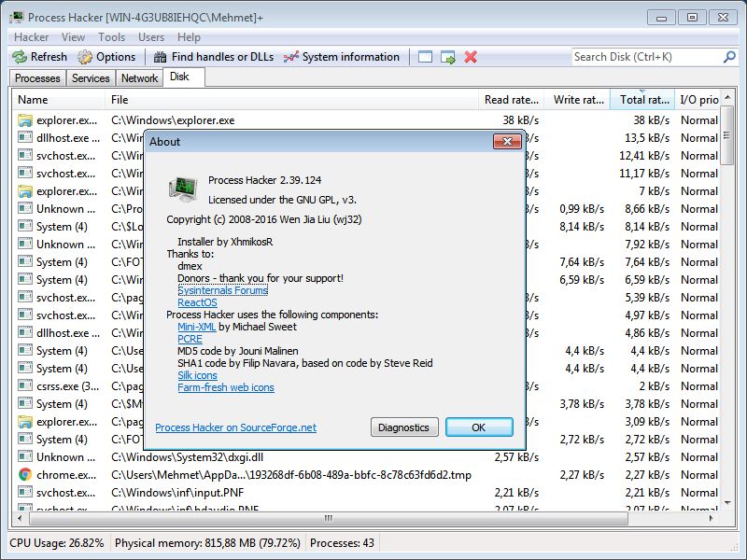
Task: Click the svchost.exe icon in the input.PNF row
Action: [x=25, y=493]
